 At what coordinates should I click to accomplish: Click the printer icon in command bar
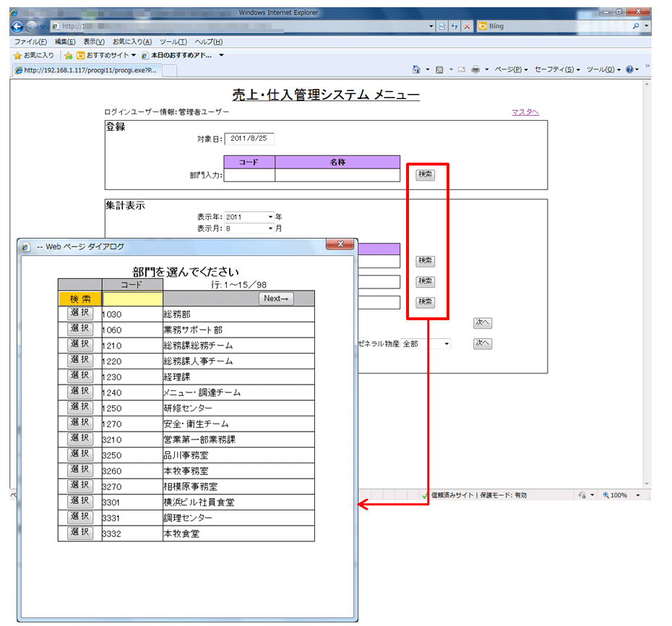click(475, 69)
